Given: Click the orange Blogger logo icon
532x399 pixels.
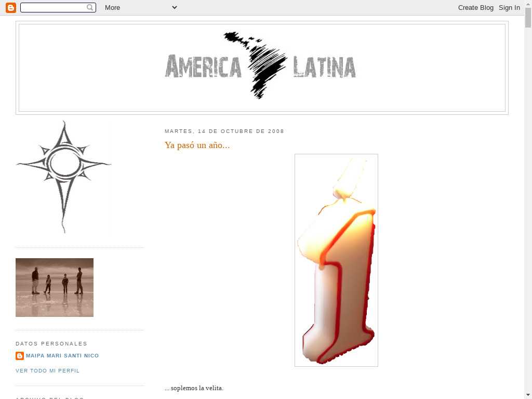Looking at the screenshot, I should tap(10, 7).
